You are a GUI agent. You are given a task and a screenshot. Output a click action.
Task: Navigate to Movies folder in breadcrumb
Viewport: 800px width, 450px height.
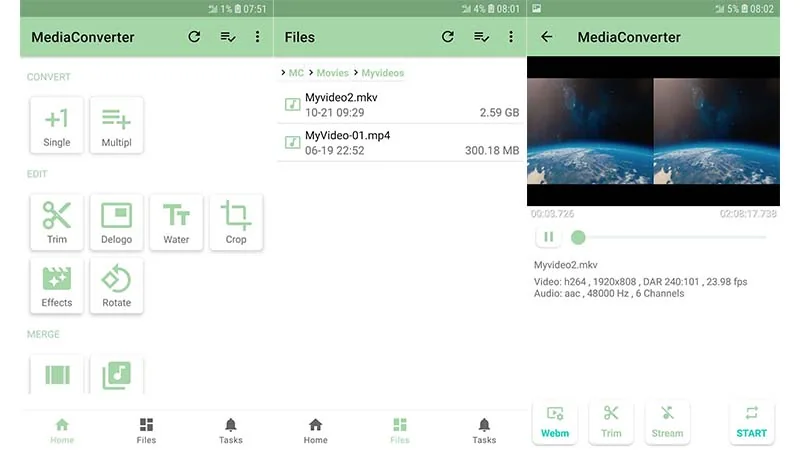pyautogui.click(x=332, y=73)
